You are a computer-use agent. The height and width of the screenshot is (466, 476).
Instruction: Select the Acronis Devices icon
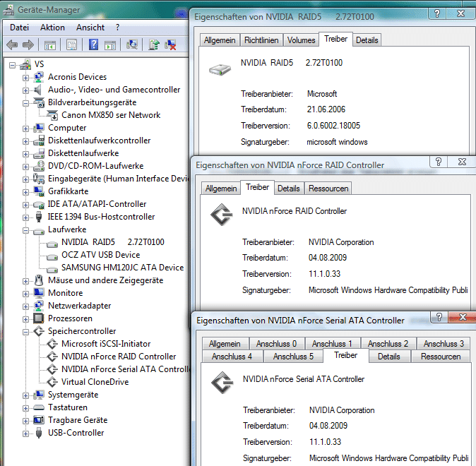[39, 77]
